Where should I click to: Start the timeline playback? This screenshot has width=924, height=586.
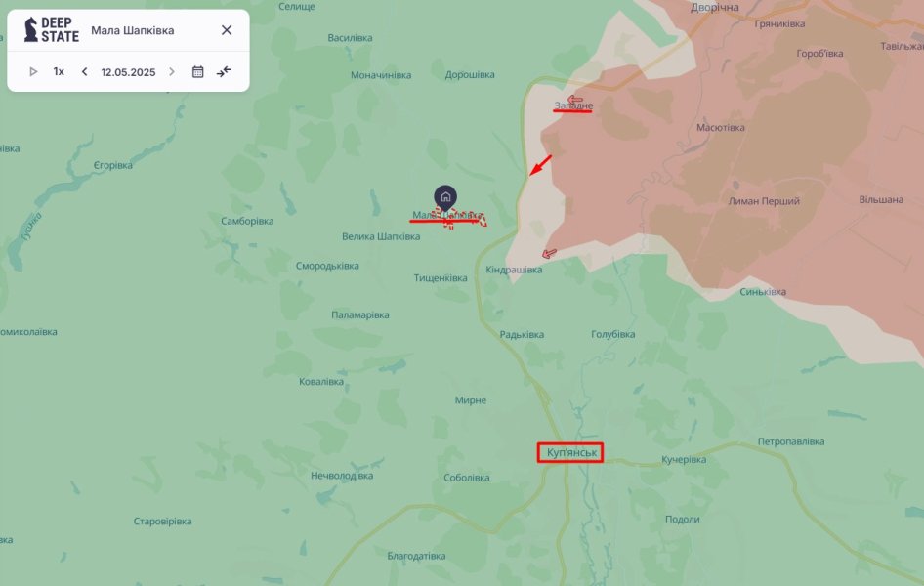[x=33, y=72]
